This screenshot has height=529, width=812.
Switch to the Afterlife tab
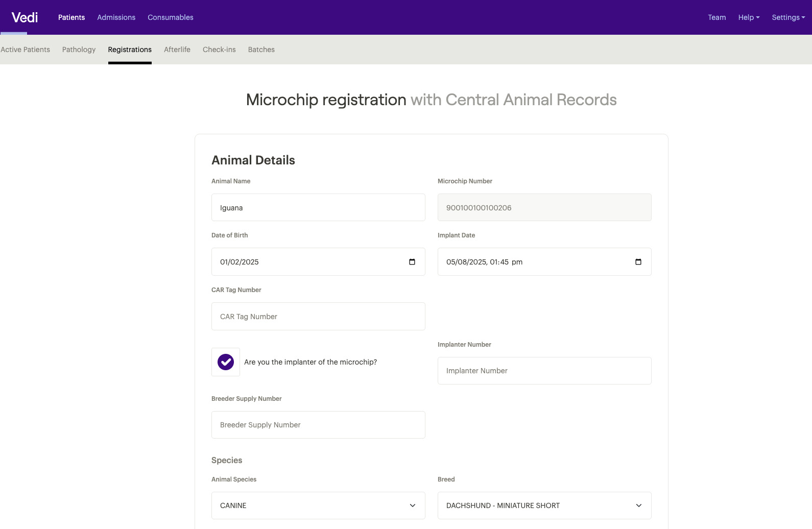coord(177,50)
